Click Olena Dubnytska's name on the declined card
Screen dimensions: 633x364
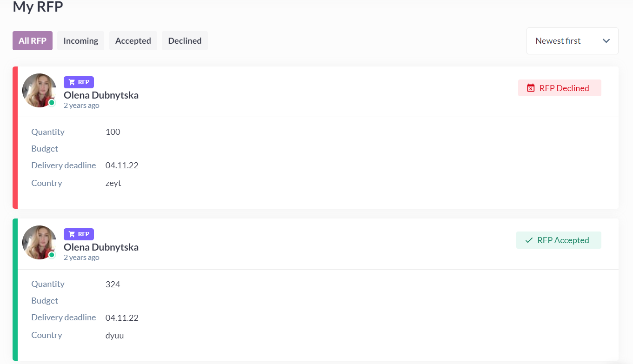click(x=101, y=95)
